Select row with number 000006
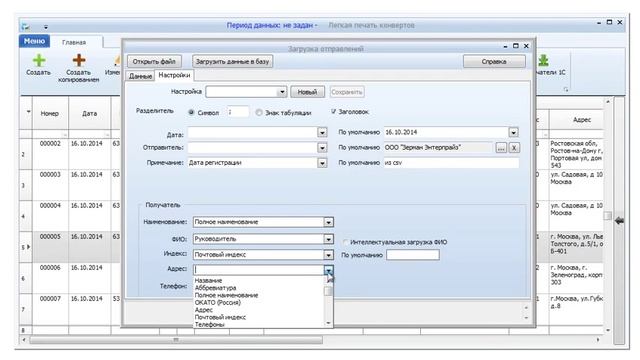Viewport: 640px width, 360px height. click(x=50, y=268)
